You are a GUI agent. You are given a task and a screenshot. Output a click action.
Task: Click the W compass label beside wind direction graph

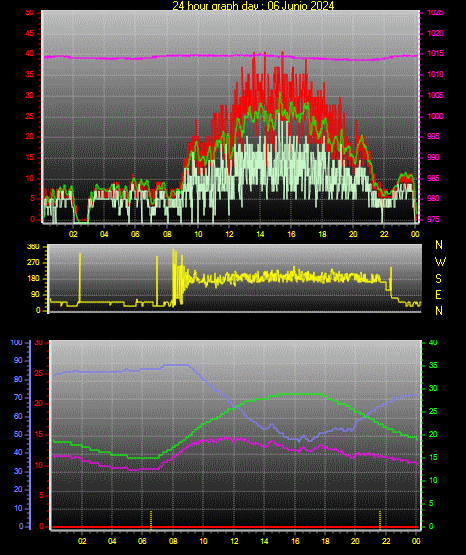tap(440, 262)
